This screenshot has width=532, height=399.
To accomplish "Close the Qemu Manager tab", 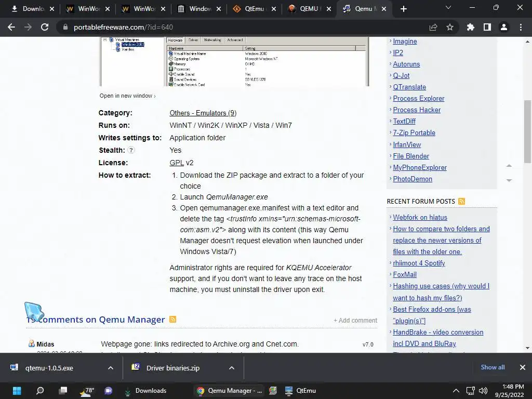I will click(384, 9).
